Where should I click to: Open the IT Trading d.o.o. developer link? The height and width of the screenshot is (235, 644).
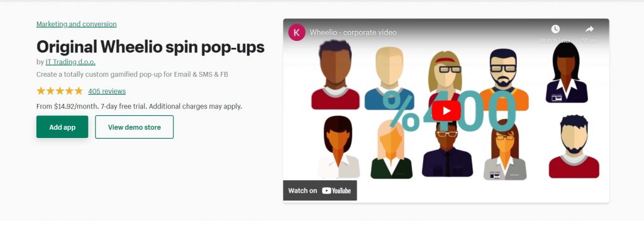tap(70, 62)
